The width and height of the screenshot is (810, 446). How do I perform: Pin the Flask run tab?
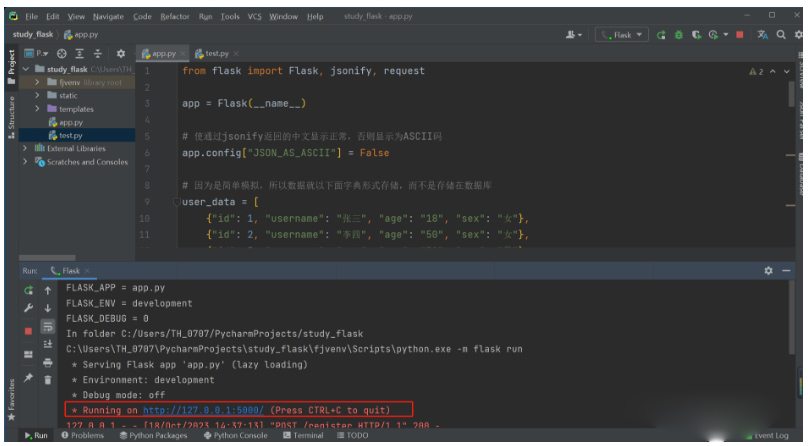[28, 378]
